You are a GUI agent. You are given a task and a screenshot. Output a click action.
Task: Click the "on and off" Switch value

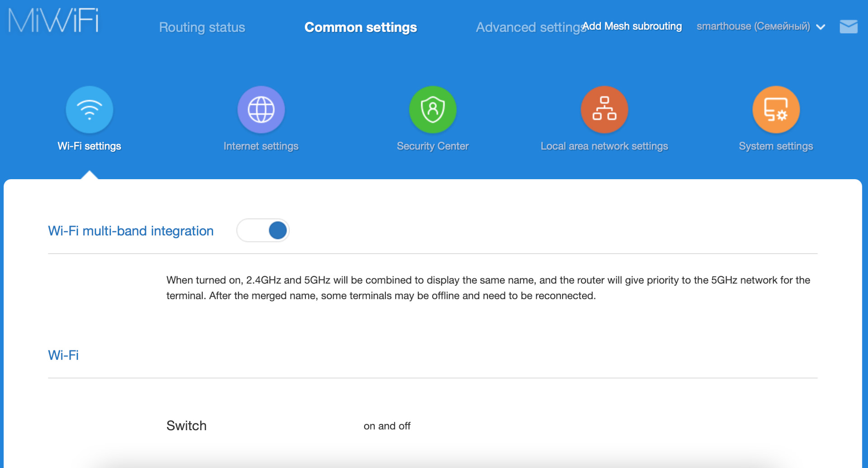click(387, 426)
